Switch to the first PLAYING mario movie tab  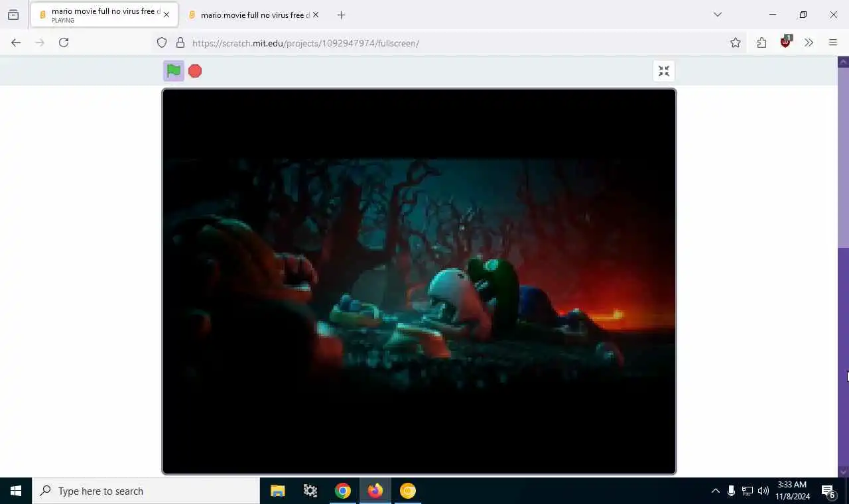click(x=103, y=15)
